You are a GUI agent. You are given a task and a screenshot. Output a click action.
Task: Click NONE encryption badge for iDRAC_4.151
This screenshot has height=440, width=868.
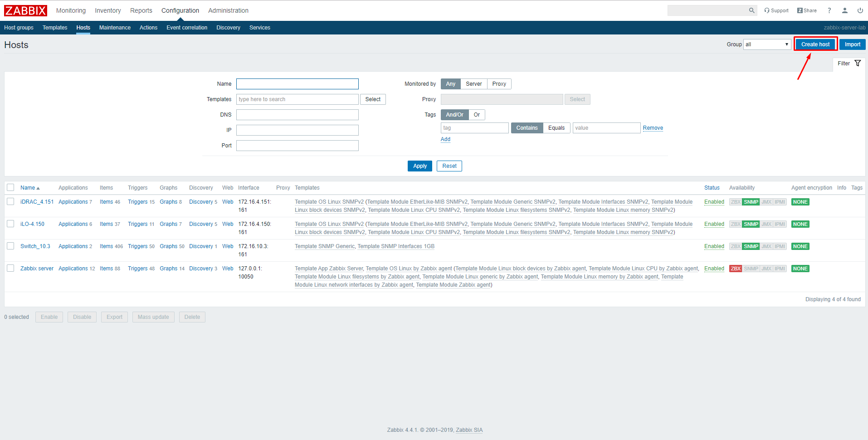800,202
